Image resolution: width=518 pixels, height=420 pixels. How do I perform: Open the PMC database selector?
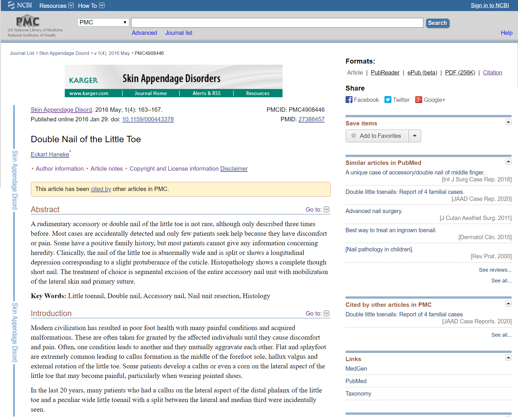click(x=103, y=22)
